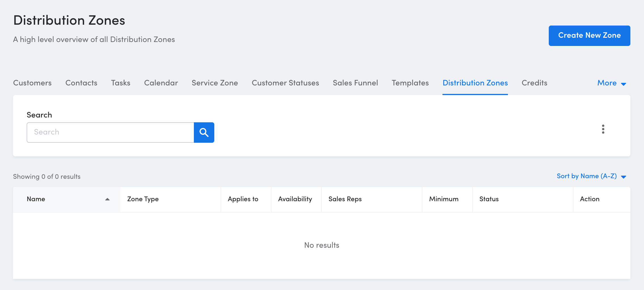This screenshot has width=644, height=290.
Task: Open the three-dot options menu
Action: (x=603, y=129)
